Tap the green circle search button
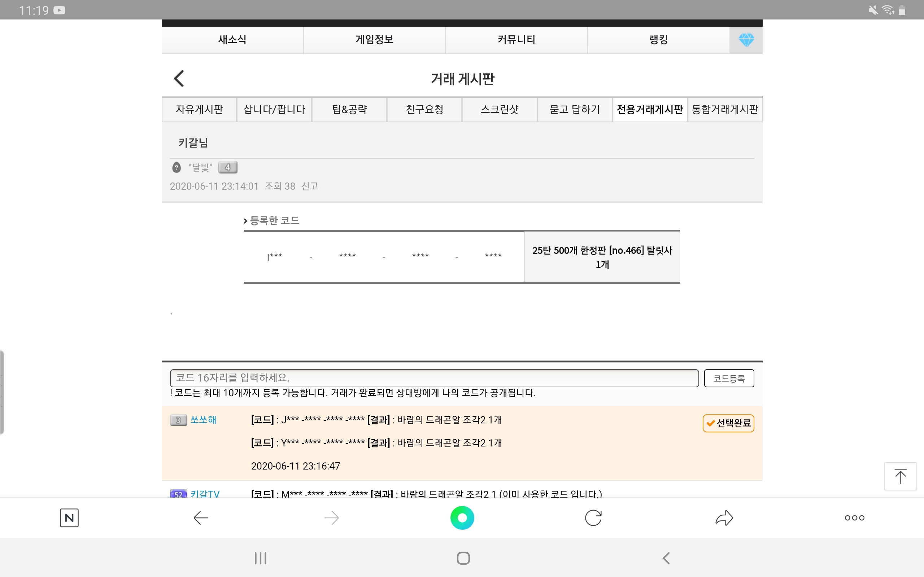924x577 pixels. point(462,517)
